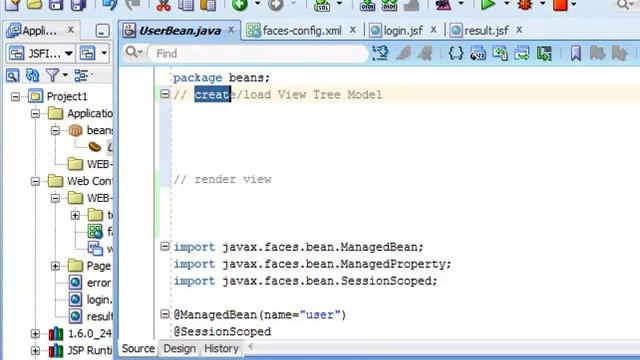
Task: Switch to the result.jsf tab
Action: tap(486, 31)
